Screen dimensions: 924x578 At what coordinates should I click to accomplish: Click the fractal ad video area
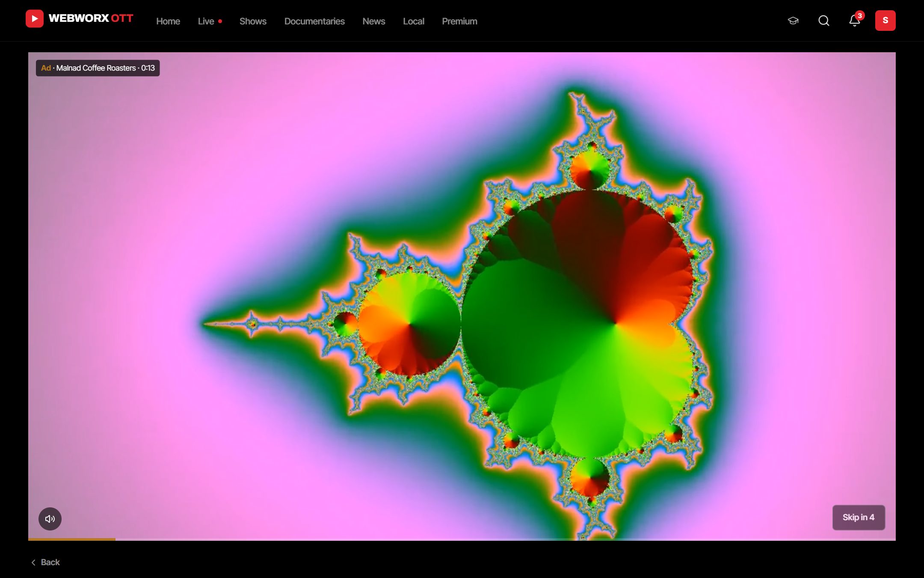(462, 296)
